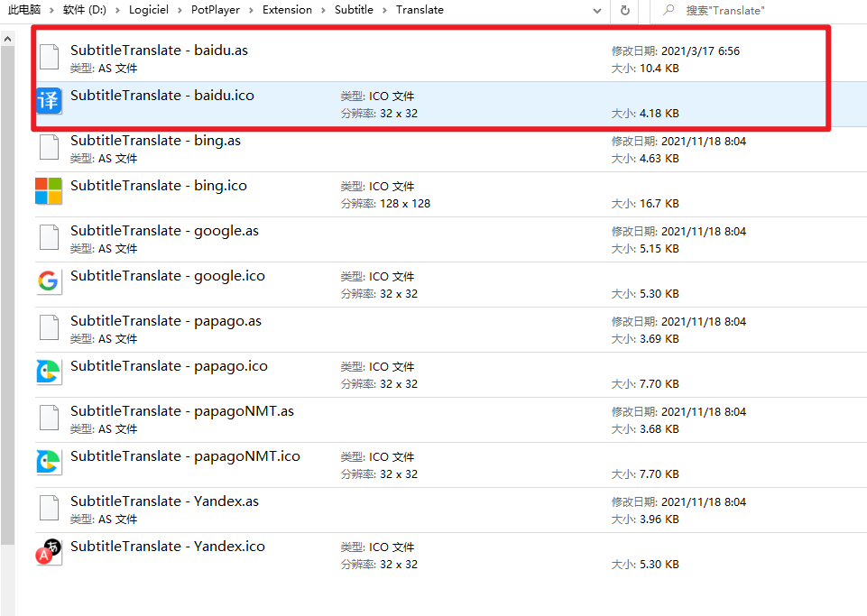Select SubtitleTranslate - Yandex.as file name
Screen dimensions: 867x616
[164, 501]
